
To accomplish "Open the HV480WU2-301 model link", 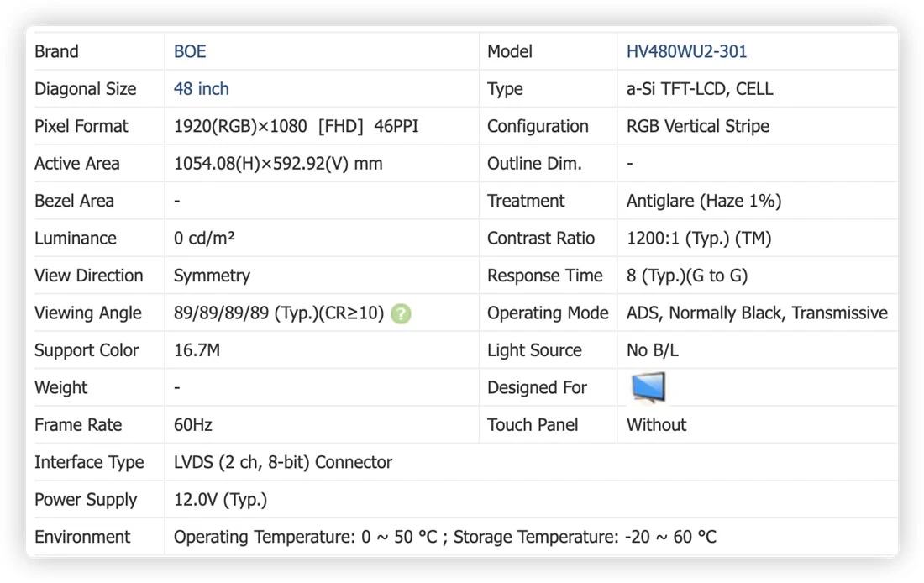I will [686, 52].
